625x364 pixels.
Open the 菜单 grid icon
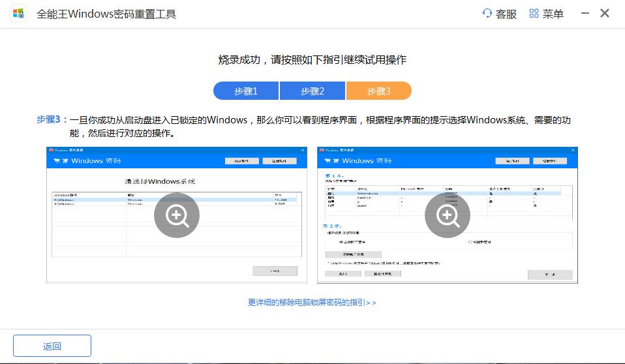coord(534,14)
